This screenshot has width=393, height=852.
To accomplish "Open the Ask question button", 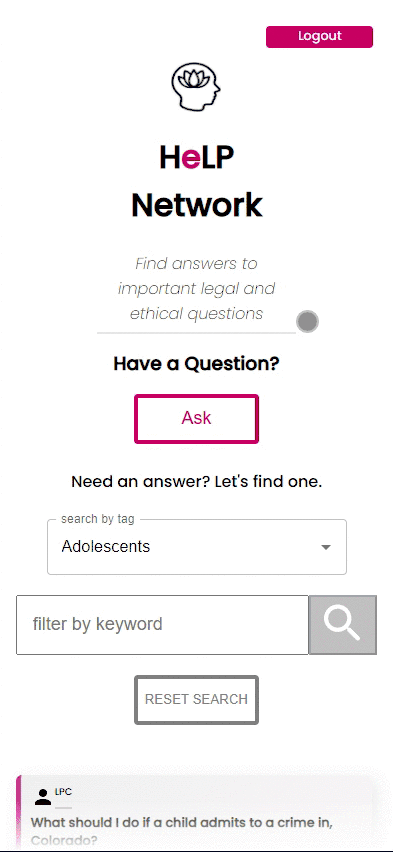I will point(196,418).
